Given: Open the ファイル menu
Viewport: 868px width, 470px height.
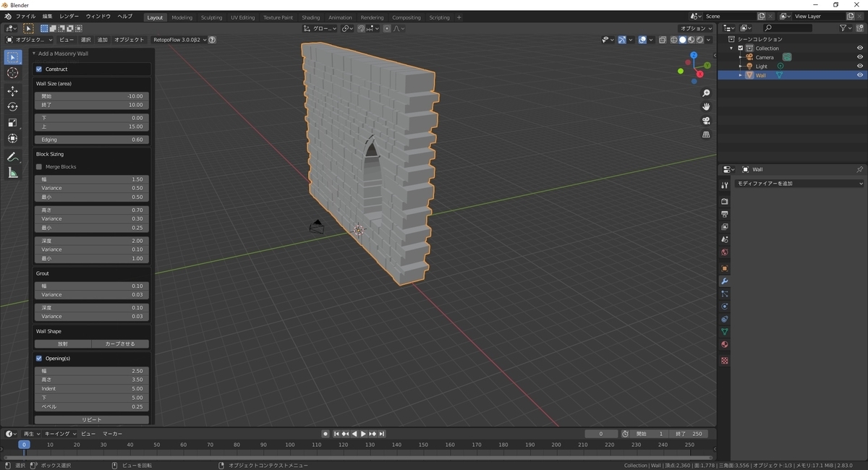Looking at the screenshot, I should [25, 16].
